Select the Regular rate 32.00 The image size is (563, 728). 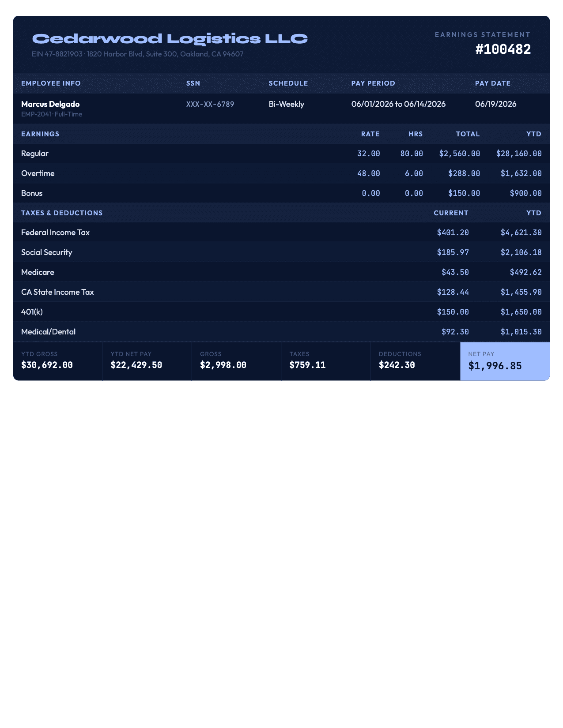pyautogui.click(x=369, y=154)
